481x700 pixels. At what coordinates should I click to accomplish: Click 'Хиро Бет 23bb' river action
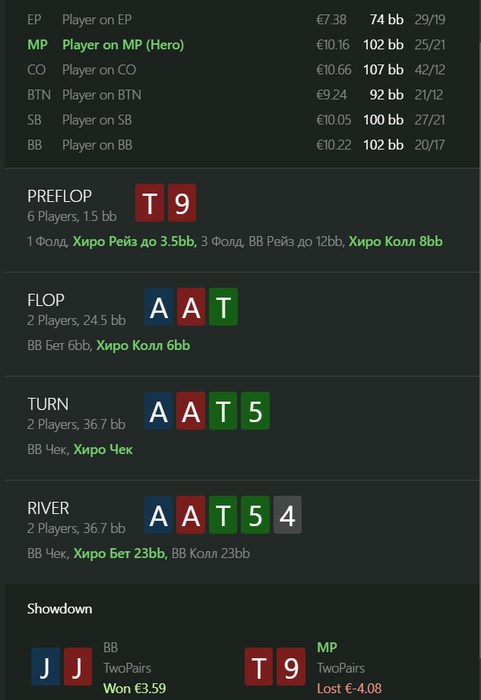click(x=120, y=554)
